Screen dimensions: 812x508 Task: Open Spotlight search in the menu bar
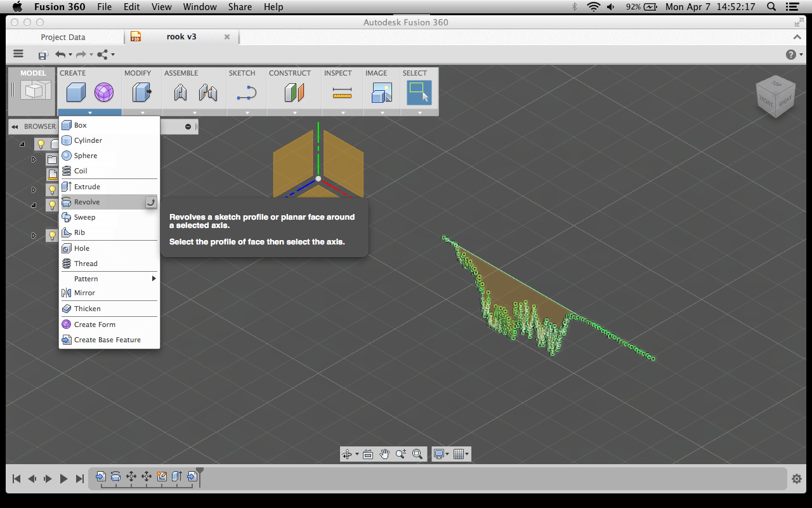(771, 7)
